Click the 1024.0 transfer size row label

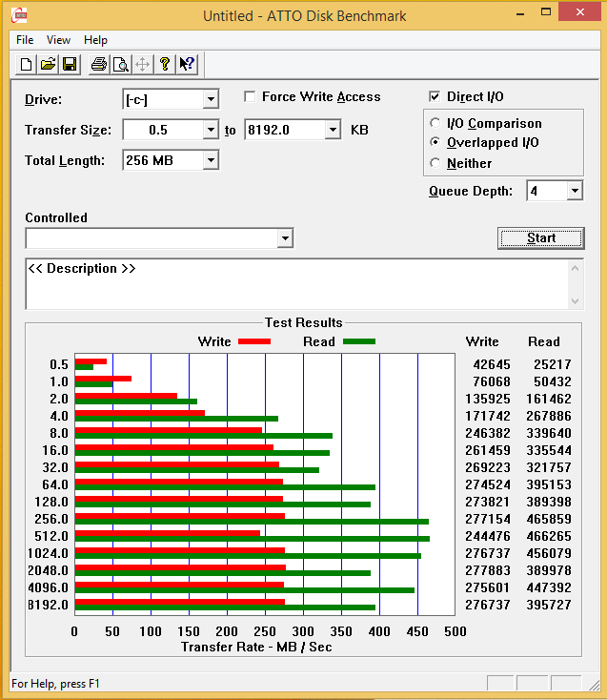point(48,553)
